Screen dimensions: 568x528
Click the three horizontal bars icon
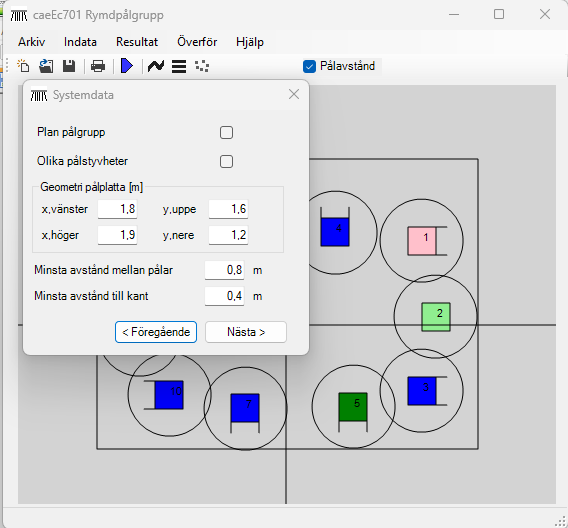179,66
